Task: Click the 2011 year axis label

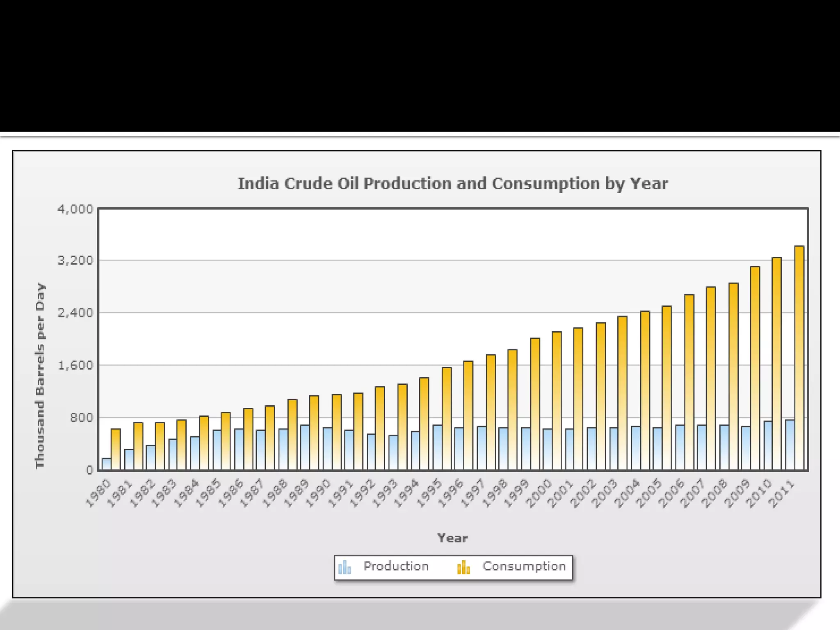Action: [x=782, y=493]
